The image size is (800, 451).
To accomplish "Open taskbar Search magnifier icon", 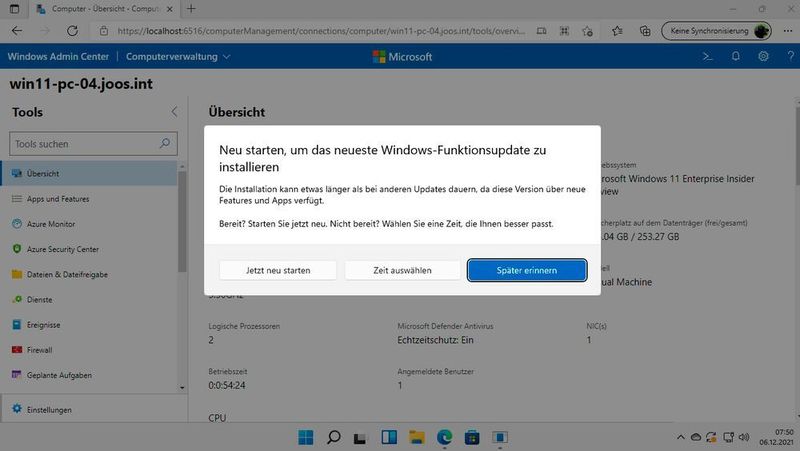I will coord(334,437).
